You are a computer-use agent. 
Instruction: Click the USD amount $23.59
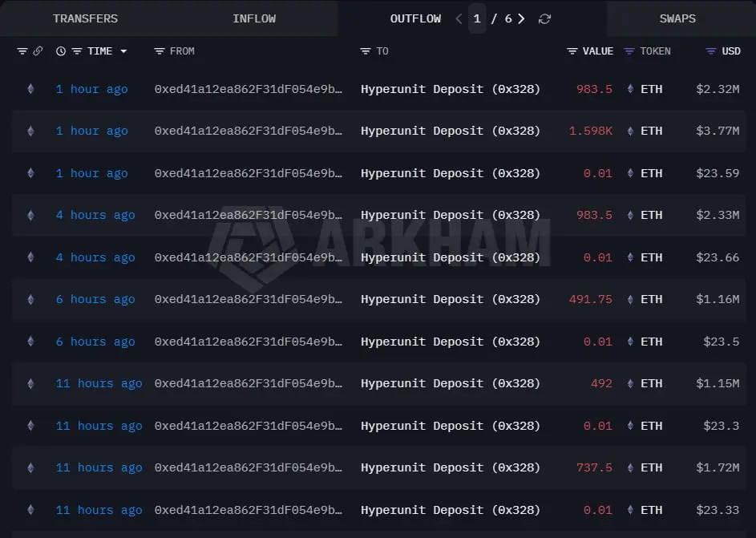(718, 173)
